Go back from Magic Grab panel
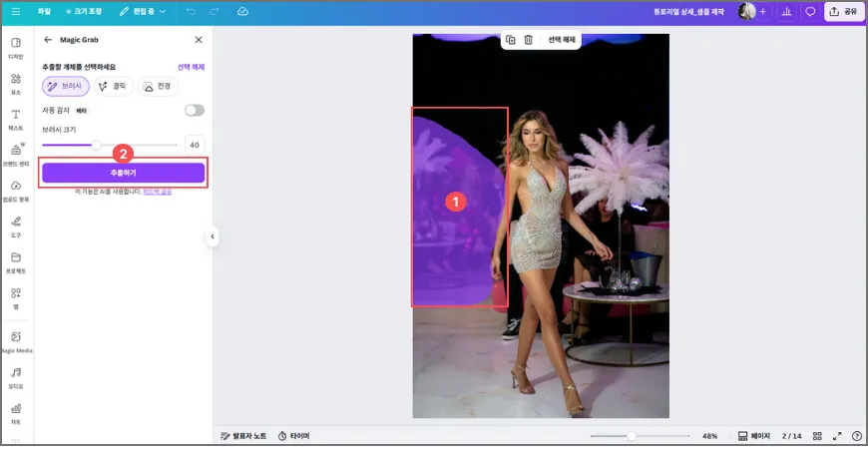Screen dimensions: 868x450 48,40
